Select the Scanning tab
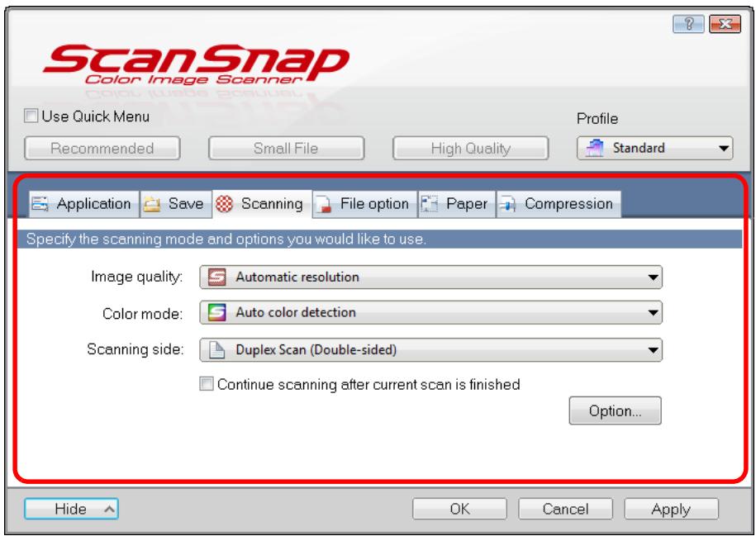The width and height of the screenshot is (756, 536). click(x=262, y=204)
